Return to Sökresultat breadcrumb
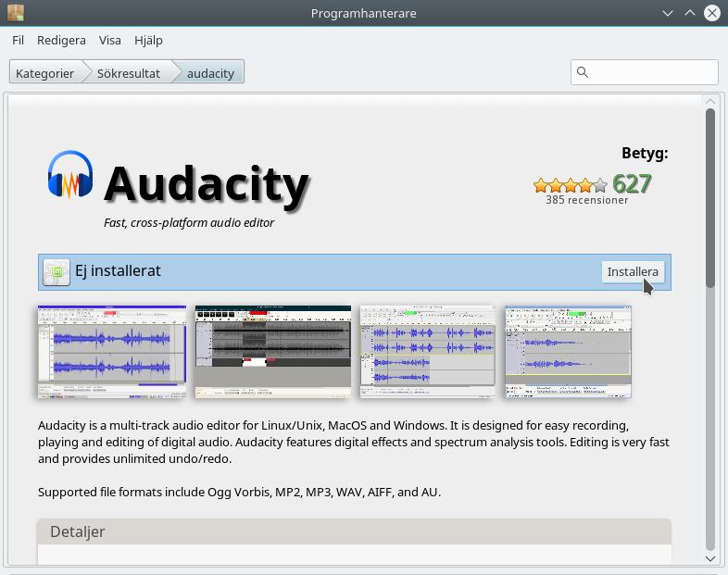The height and width of the screenshot is (575, 728). click(129, 73)
